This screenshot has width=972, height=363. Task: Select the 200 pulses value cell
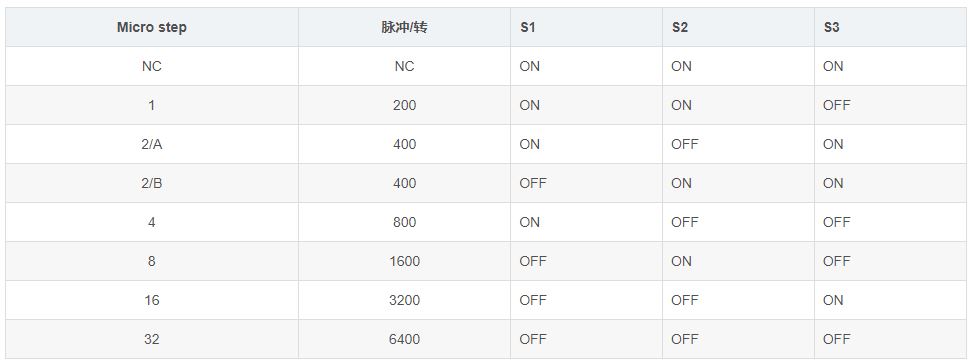point(404,105)
